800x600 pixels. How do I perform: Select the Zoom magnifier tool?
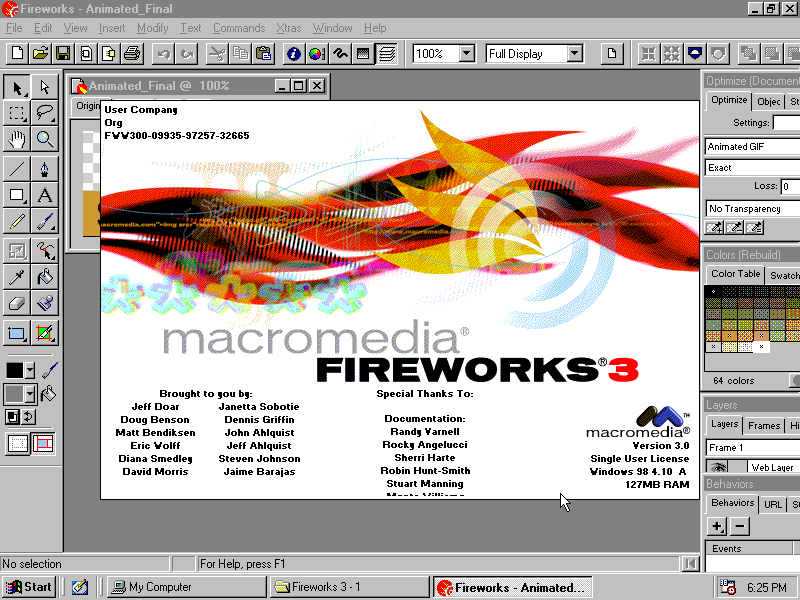(44, 139)
